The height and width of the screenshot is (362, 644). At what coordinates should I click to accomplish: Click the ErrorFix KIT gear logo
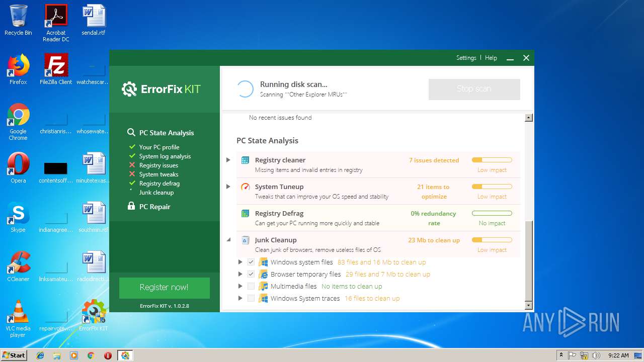pyautogui.click(x=129, y=89)
